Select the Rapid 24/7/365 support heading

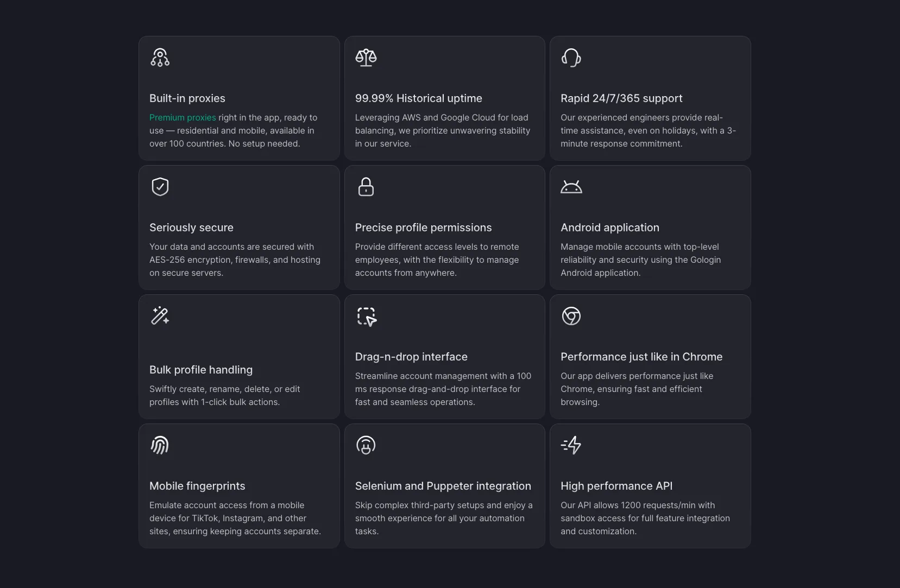click(x=621, y=98)
